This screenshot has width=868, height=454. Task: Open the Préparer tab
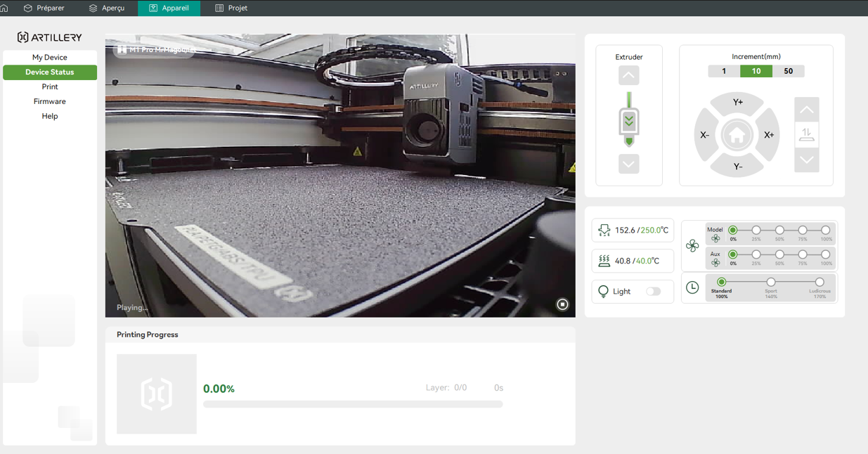pos(44,8)
